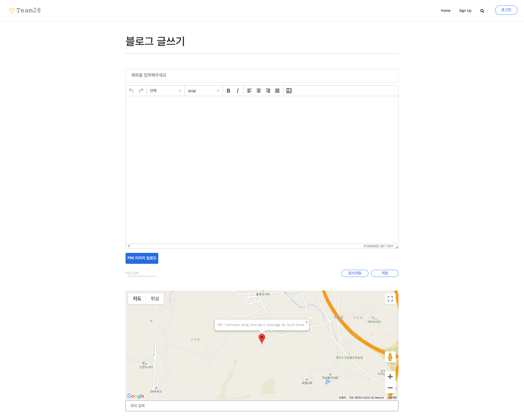Center align the text
Viewport: 524px width, 420px height.
tap(258, 91)
